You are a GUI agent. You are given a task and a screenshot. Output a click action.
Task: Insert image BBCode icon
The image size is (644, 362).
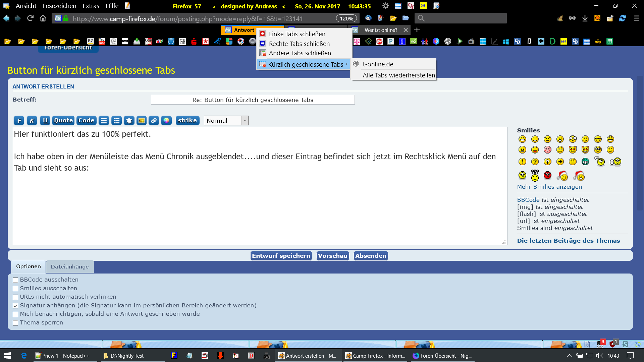click(142, 121)
